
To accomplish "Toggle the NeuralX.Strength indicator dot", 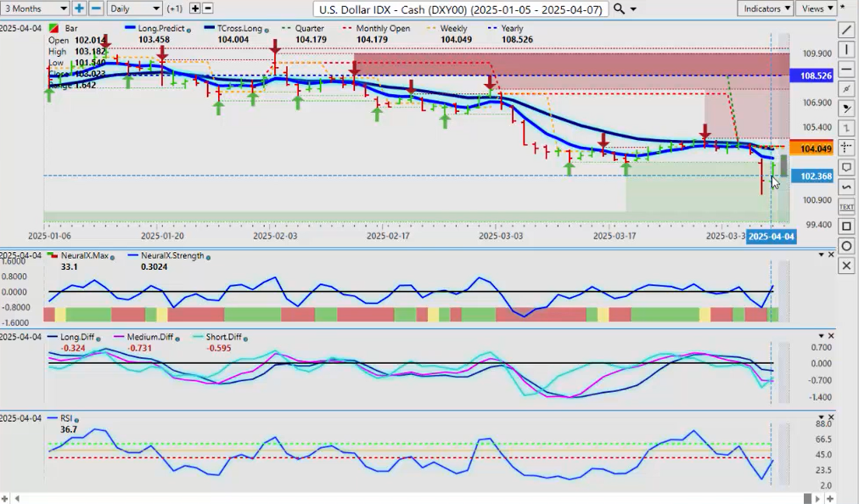I will pos(208,256).
